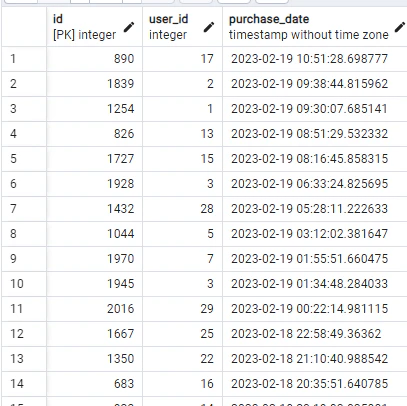
Task: Click the id cell 1839
Action: [94, 84]
